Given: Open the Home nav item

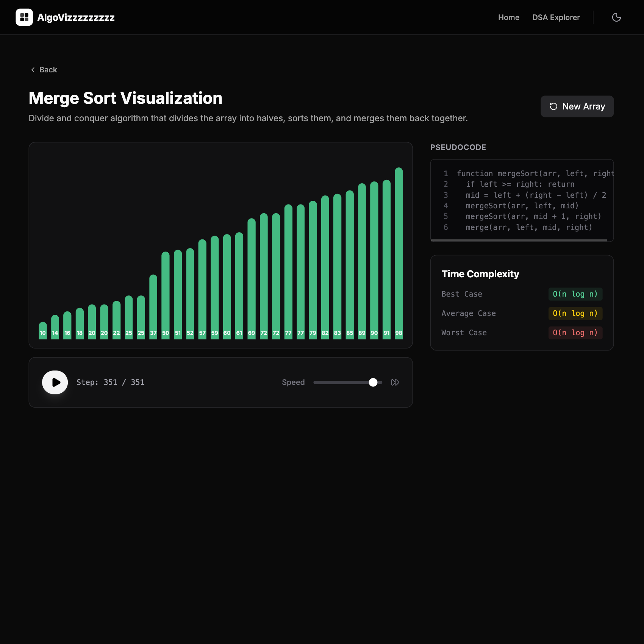Looking at the screenshot, I should pos(508,17).
